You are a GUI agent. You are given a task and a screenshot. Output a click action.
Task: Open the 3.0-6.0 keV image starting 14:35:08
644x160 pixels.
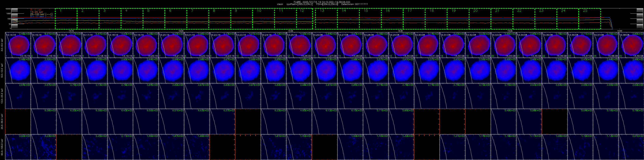coord(555,45)
